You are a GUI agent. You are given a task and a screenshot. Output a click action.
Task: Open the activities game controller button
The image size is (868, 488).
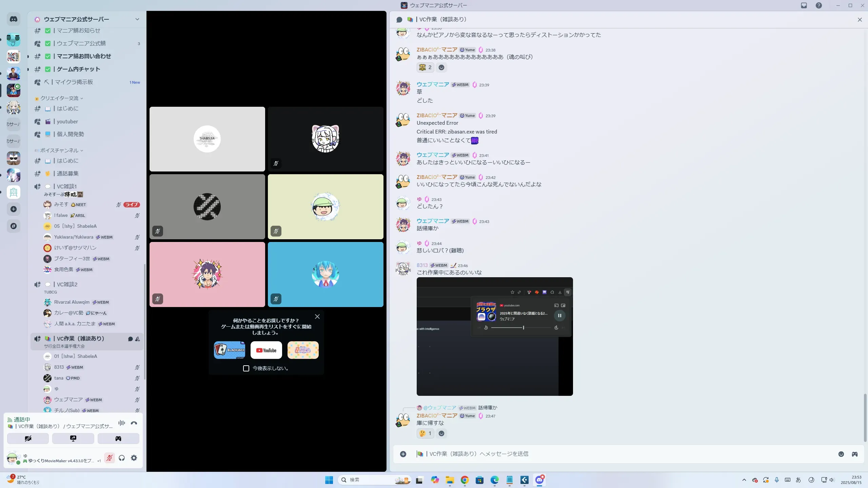point(118,439)
